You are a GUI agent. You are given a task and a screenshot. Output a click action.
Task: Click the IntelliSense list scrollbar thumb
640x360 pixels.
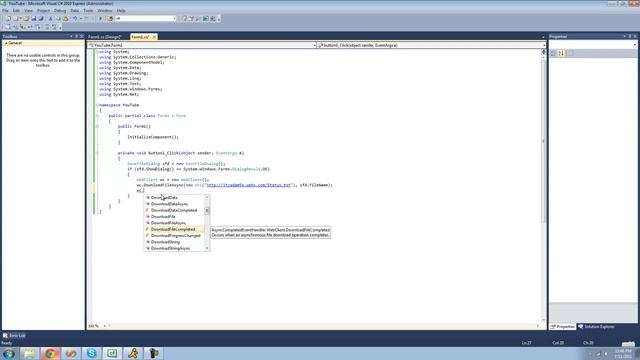[x=207, y=211]
